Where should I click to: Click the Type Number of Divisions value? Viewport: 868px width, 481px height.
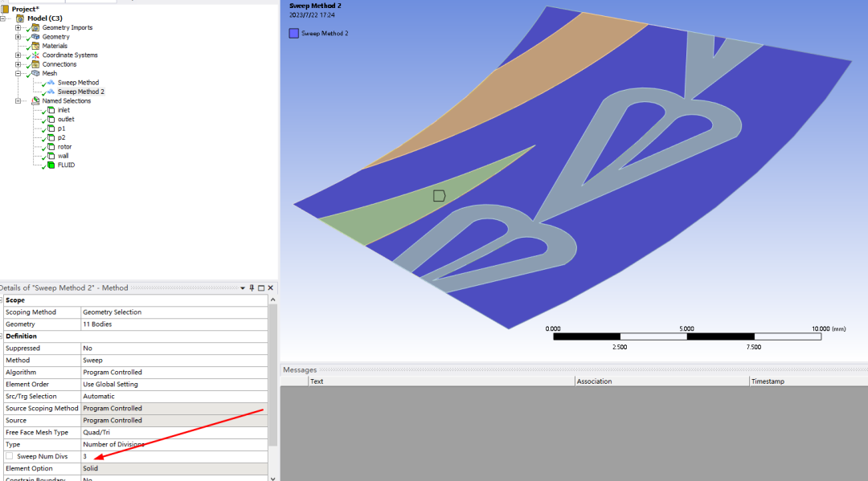click(x=174, y=445)
